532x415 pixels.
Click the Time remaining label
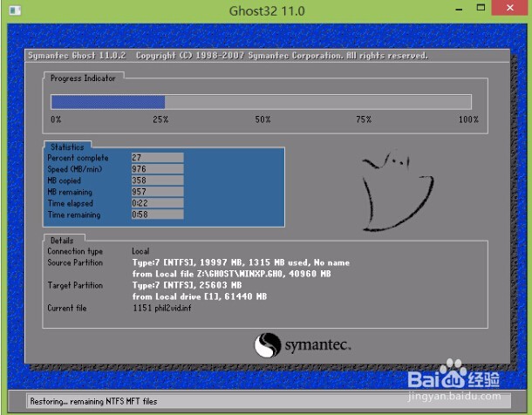(x=74, y=214)
